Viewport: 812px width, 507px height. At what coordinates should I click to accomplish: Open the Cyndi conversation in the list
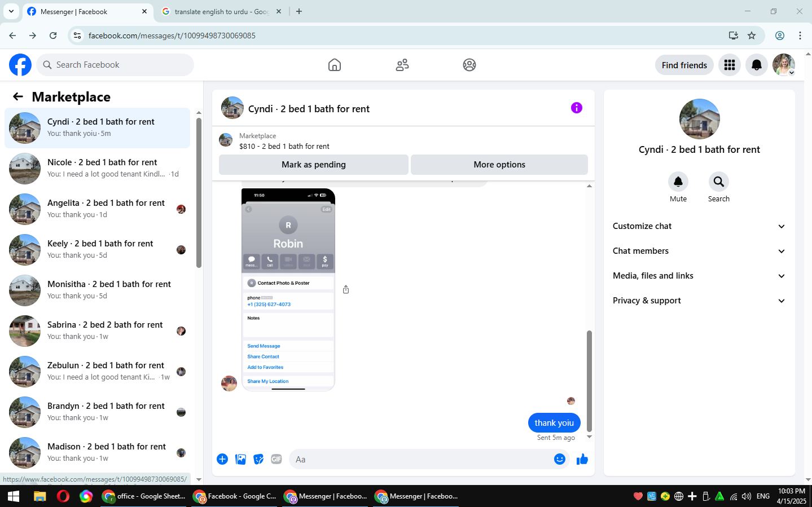coord(97,128)
